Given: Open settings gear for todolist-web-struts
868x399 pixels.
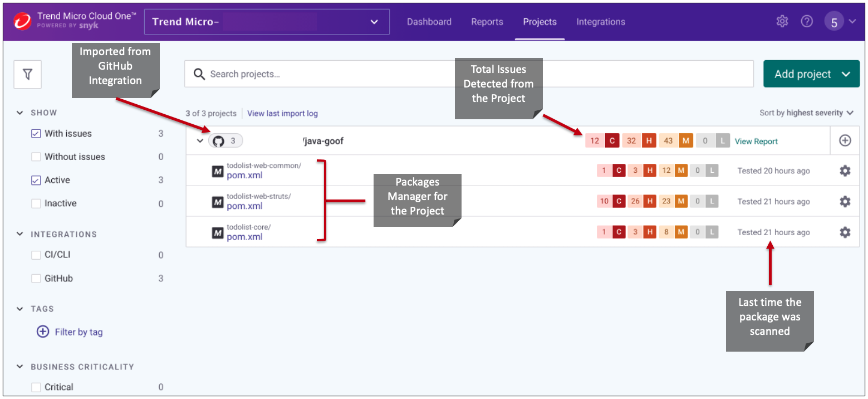Looking at the screenshot, I should pyautogui.click(x=845, y=202).
